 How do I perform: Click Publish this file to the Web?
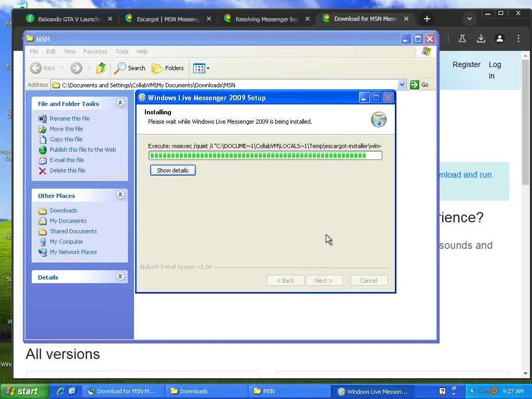pos(83,150)
